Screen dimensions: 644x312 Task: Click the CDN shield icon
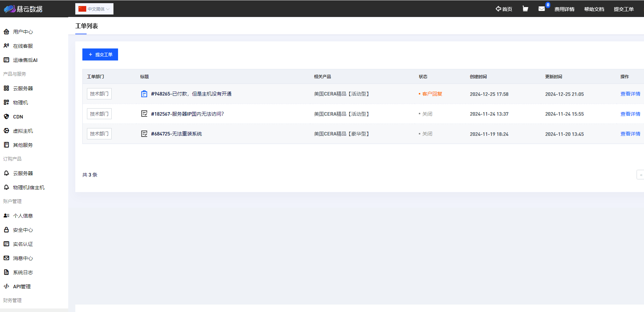pos(6,116)
